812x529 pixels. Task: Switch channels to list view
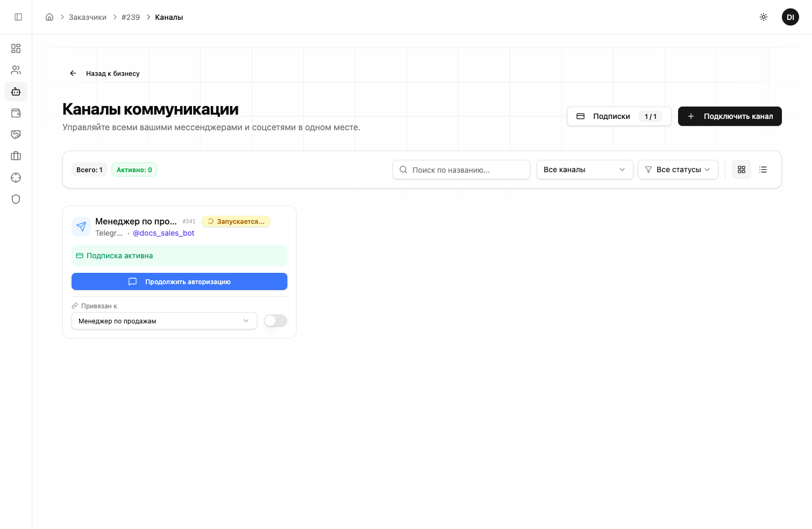(763, 169)
